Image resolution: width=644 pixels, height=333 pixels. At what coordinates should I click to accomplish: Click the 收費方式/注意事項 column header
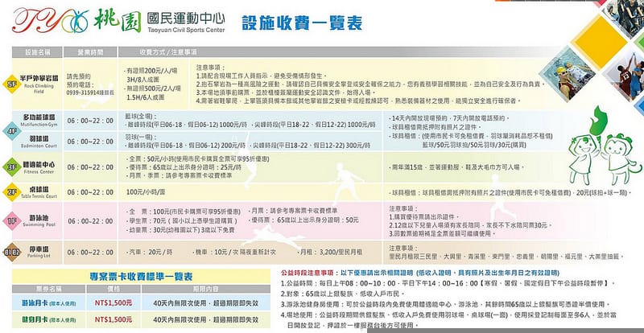click(167, 52)
